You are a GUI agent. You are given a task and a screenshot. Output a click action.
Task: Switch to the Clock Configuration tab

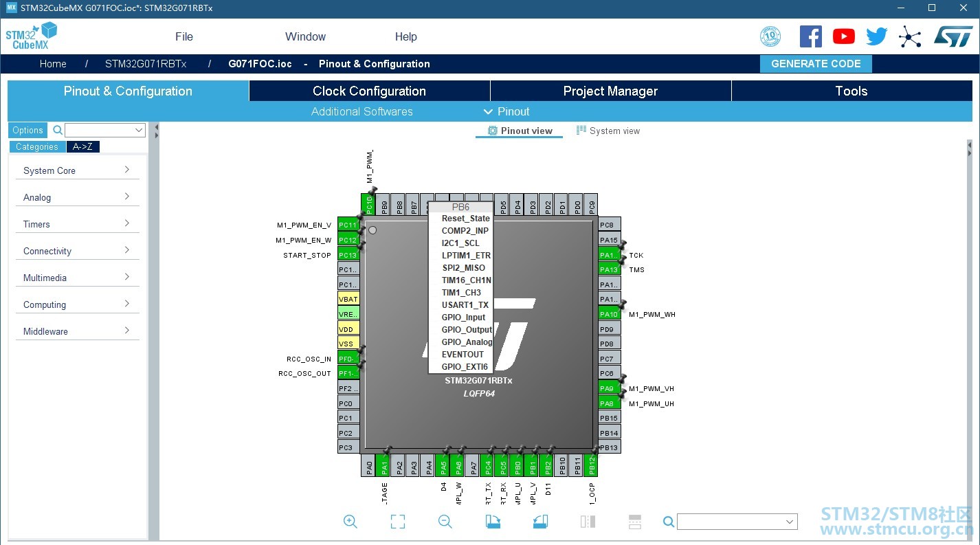(x=370, y=91)
